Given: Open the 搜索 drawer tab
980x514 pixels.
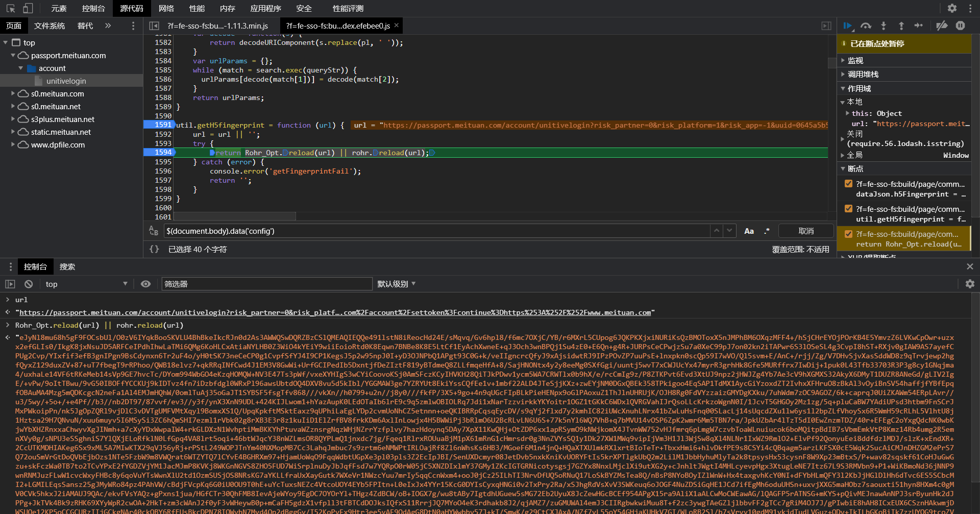Looking at the screenshot, I should pos(67,266).
